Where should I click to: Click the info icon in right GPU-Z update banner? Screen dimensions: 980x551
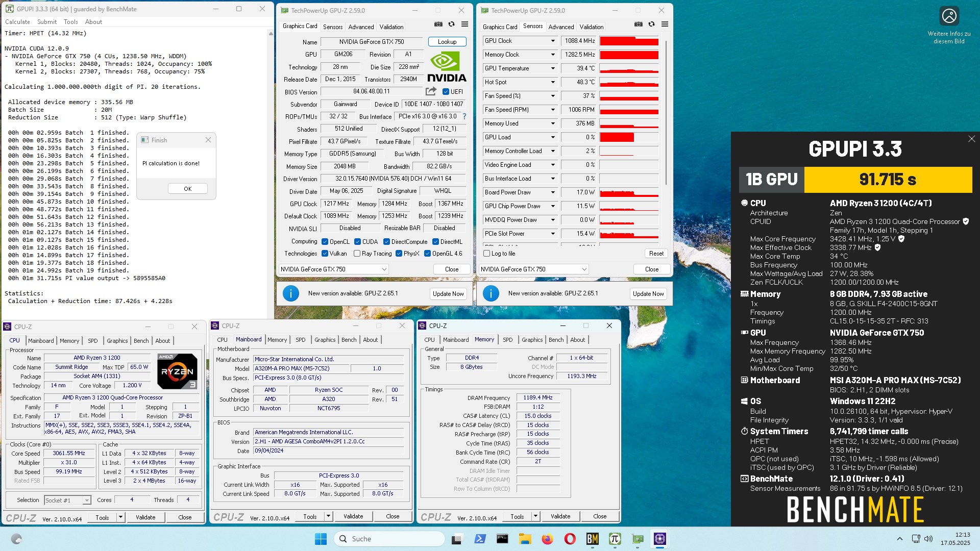click(x=491, y=293)
